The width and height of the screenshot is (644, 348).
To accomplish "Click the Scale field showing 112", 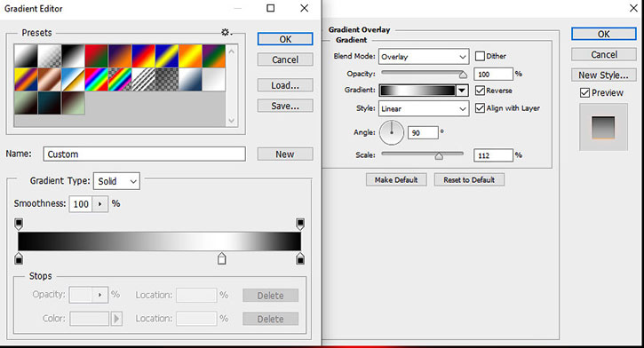I will (x=493, y=155).
